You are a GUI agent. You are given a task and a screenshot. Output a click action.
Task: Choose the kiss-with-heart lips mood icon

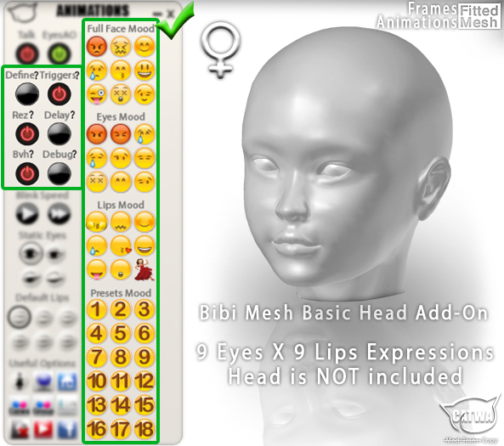[x=121, y=246]
